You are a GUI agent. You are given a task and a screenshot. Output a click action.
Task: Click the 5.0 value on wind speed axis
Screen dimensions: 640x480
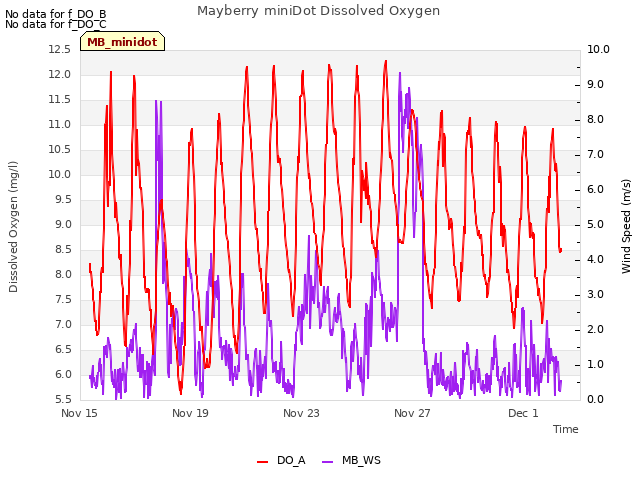click(x=595, y=224)
